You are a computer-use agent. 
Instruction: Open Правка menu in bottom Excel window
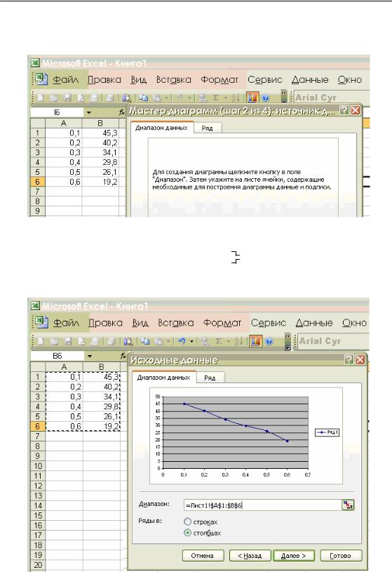tap(105, 323)
